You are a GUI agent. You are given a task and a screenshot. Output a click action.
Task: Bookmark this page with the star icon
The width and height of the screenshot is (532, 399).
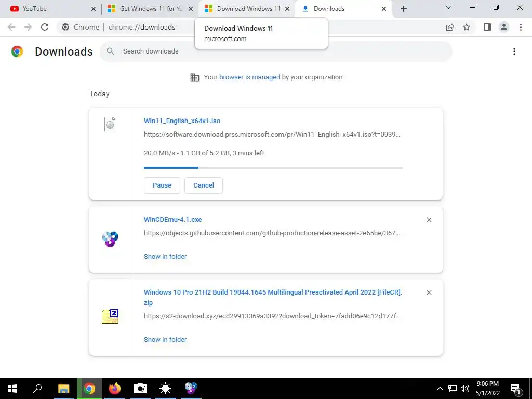tap(467, 27)
